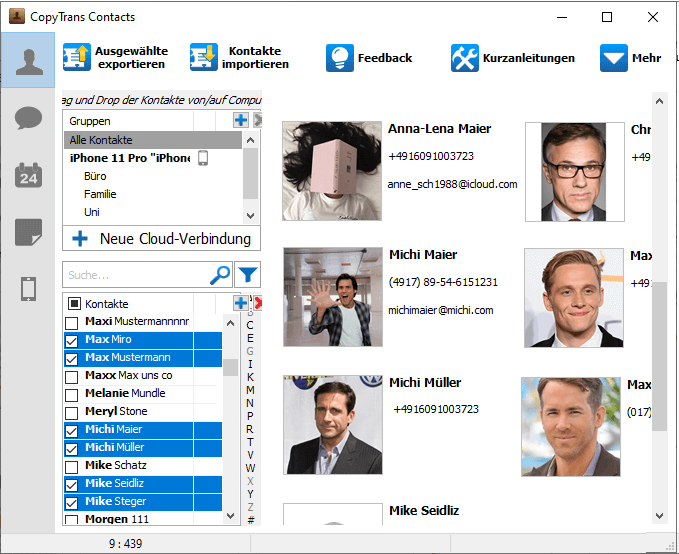Image resolution: width=679 pixels, height=554 pixels.
Task: Check the Melanie Mundle checkbox
Action: tap(71, 395)
